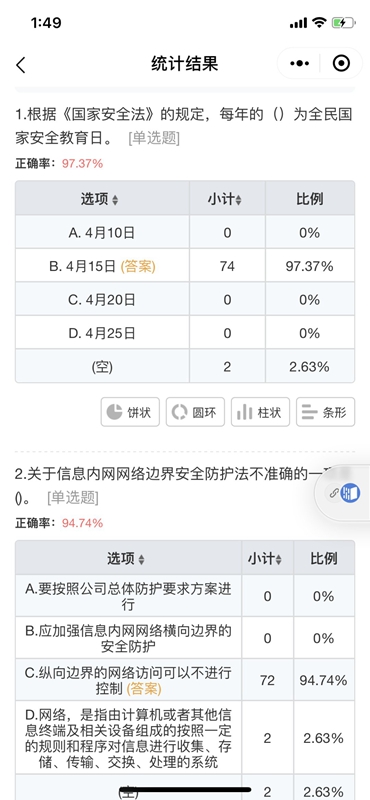
Task: Tap the floating link icon on the right
Action: click(x=334, y=493)
